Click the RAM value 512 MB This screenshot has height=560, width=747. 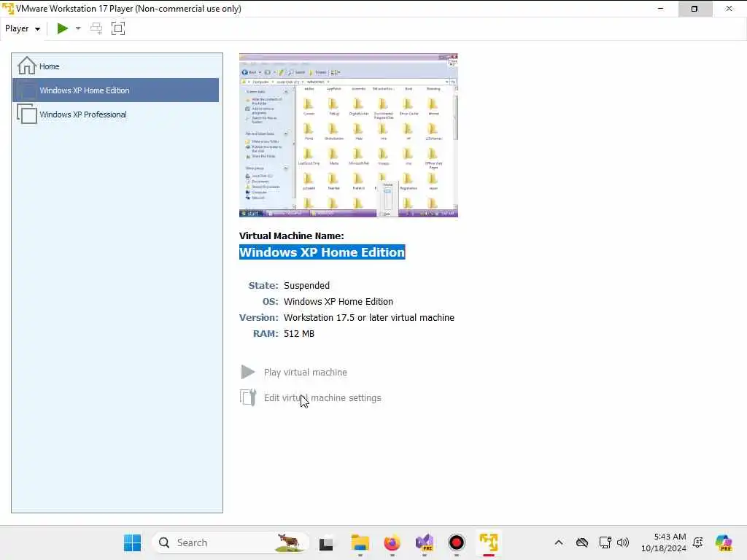pos(299,334)
